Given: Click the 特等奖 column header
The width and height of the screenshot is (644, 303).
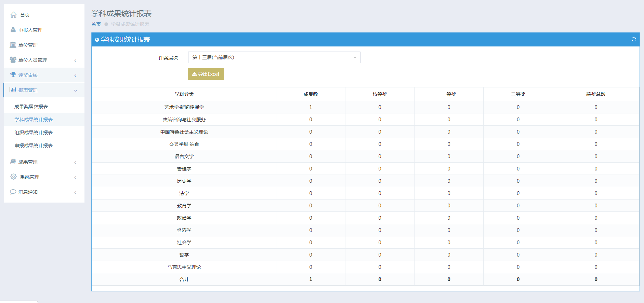Looking at the screenshot, I should click(x=380, y=94).
